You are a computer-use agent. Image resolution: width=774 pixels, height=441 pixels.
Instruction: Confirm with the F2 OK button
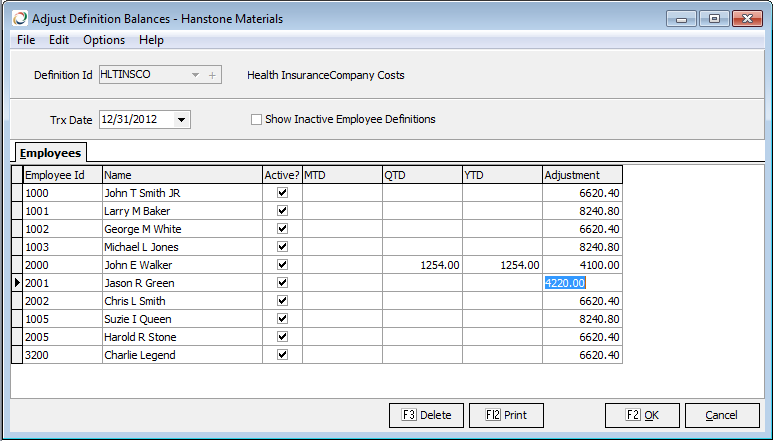(642, 415)
